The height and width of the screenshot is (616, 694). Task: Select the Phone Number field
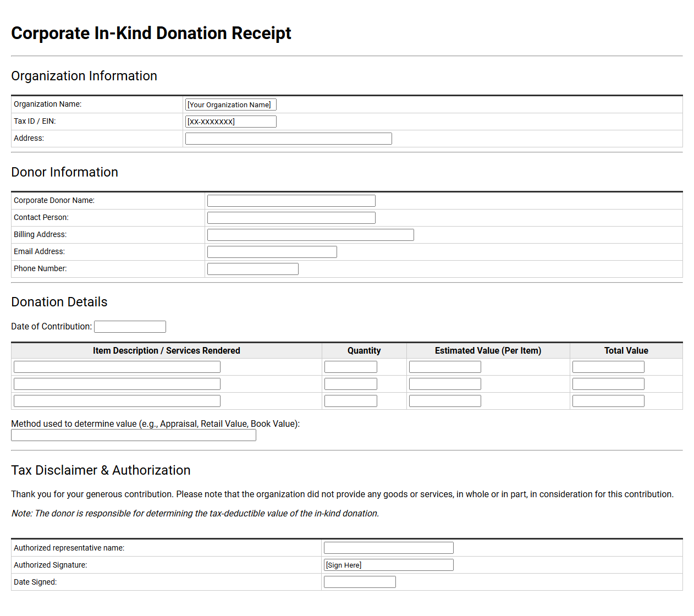point(253,269)
